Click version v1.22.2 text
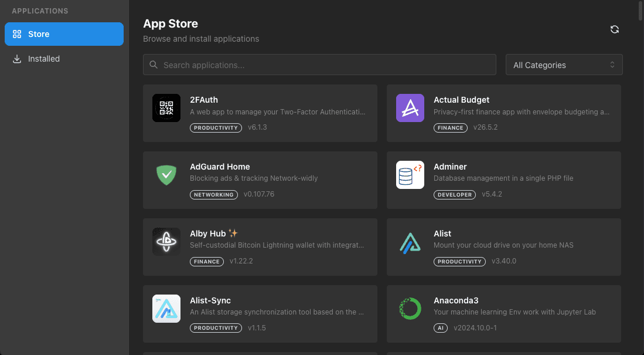Viewport: 644px width, 355px height. coord(241,261)
